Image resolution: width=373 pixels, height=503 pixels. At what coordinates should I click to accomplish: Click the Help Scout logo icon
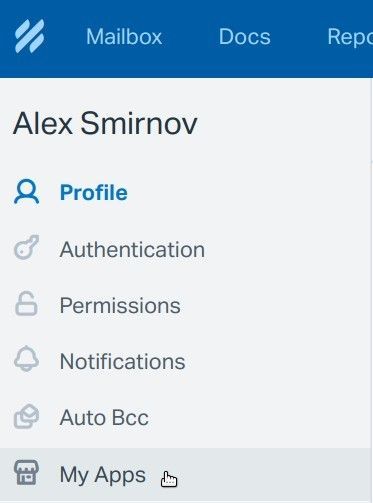click(29, 36)
